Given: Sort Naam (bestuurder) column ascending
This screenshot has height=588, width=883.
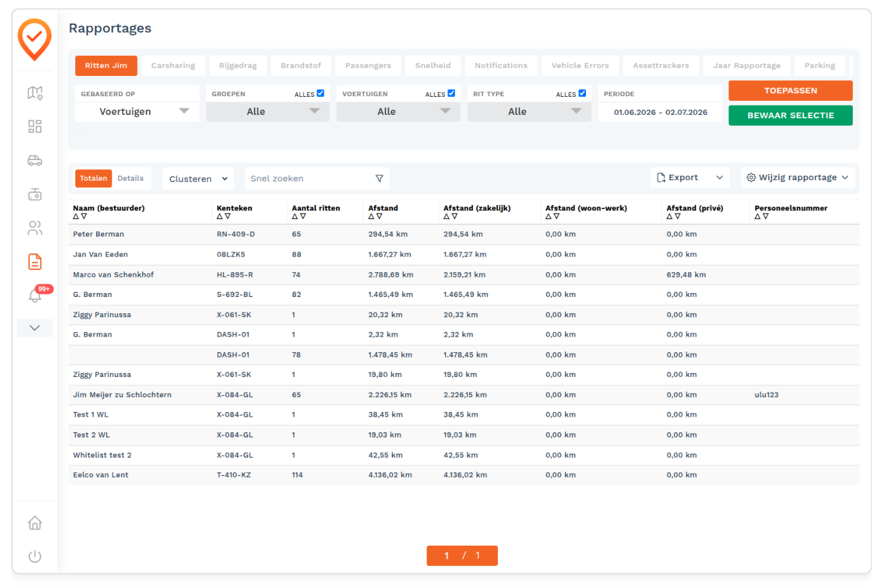Looking at the screenshot, I should point(76,216).
